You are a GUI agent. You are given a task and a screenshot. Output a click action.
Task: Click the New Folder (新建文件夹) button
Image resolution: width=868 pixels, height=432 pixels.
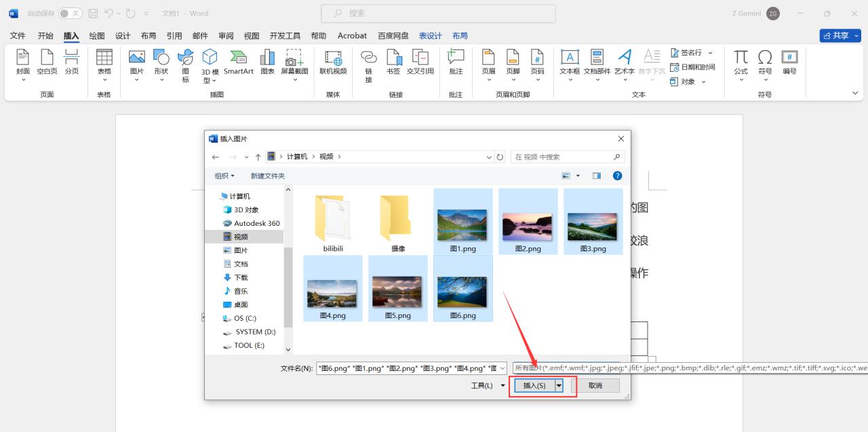pyautogui.click(x=268, y=176)
